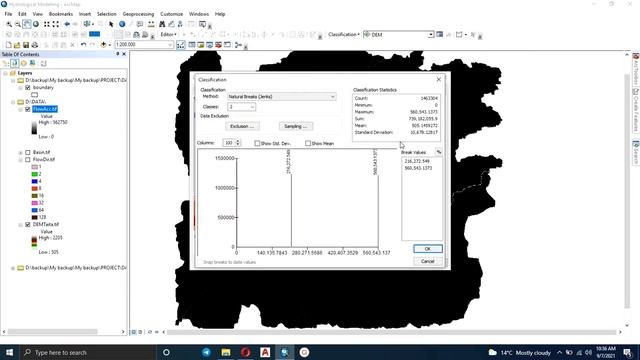The height and width of the screenshot is (360, 640).
Task: Open the Editor dropdown menu
Action: click(168, 35)
